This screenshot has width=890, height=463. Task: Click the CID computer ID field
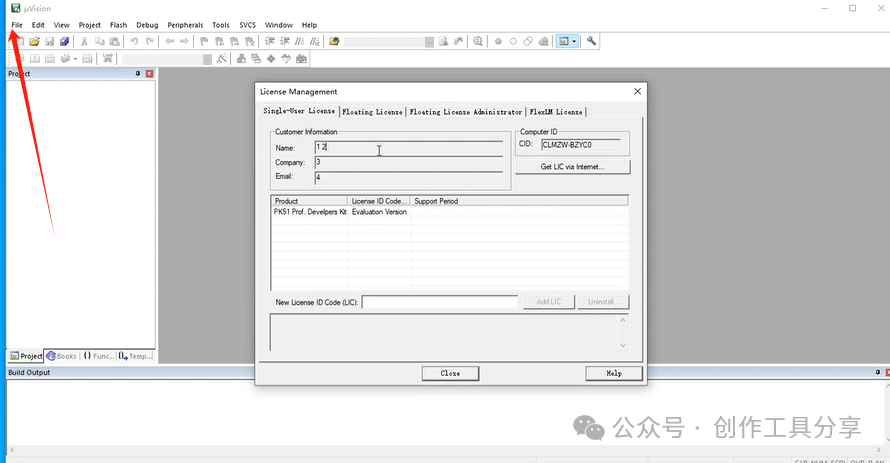pyautogui.click(x=581, y=145)
